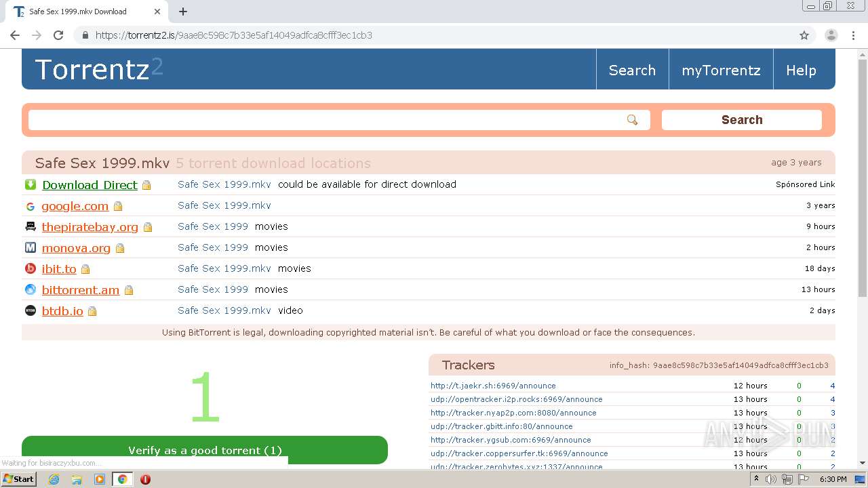Click the browser forward arrow
This screenshot has width=868, height=488.
(37, 35)
